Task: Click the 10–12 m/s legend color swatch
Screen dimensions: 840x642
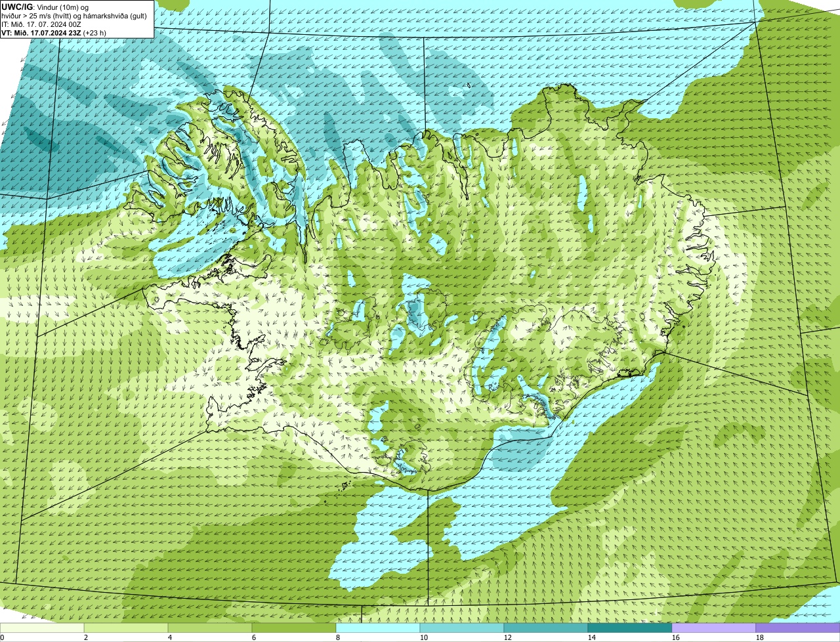Action: 462,628
